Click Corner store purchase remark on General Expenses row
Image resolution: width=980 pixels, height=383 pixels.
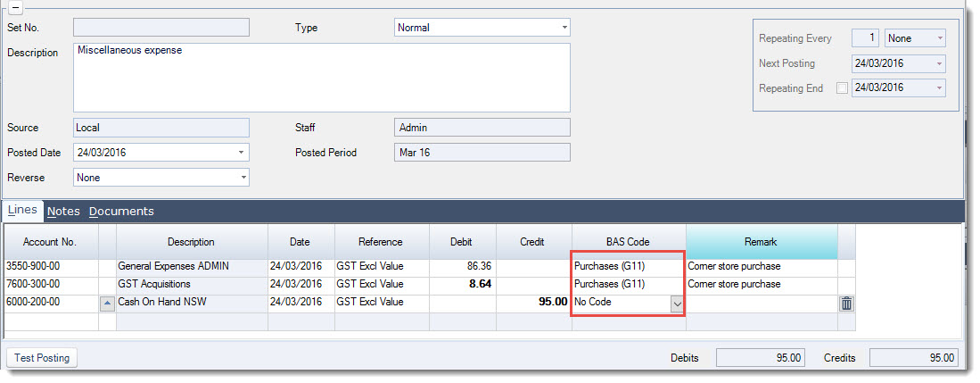point(762,267)
